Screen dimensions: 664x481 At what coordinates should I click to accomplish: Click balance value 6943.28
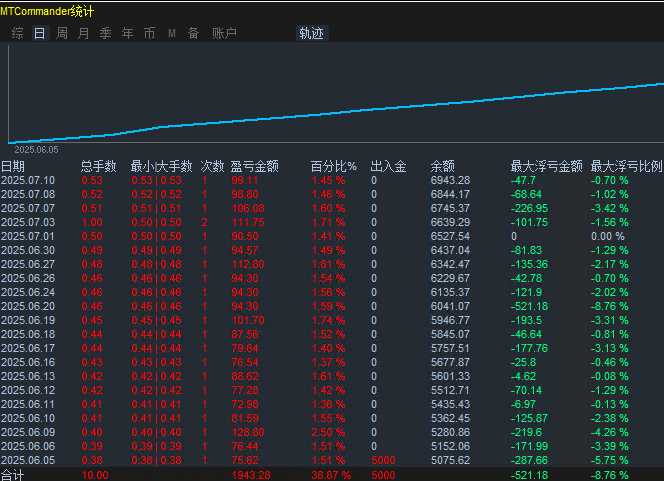[x=451, y=180]
